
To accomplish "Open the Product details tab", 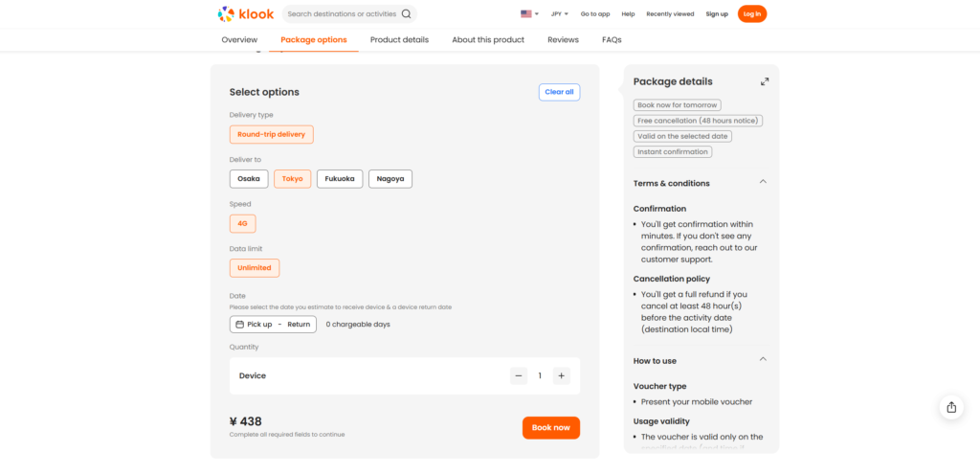I will click(x=399, y=40).
